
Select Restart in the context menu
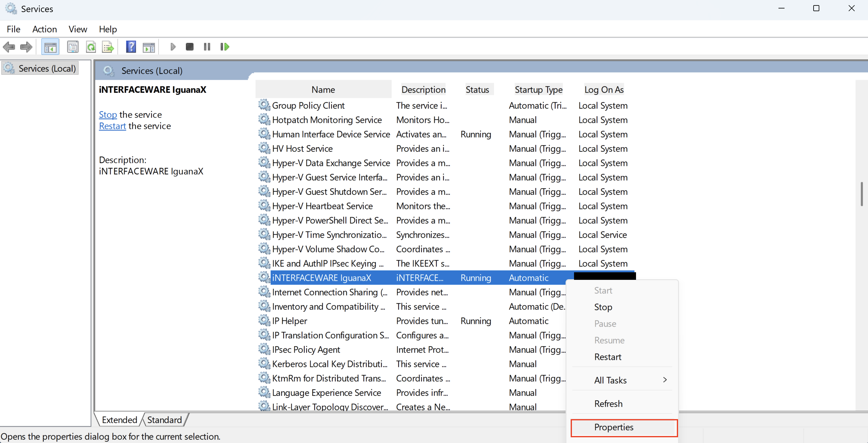[608, 357]
